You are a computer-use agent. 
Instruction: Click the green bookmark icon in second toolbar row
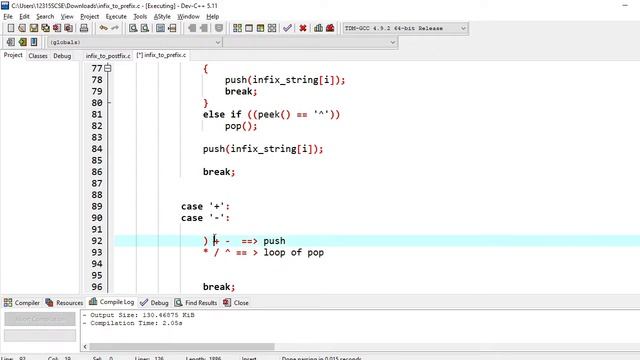[22, 42]
